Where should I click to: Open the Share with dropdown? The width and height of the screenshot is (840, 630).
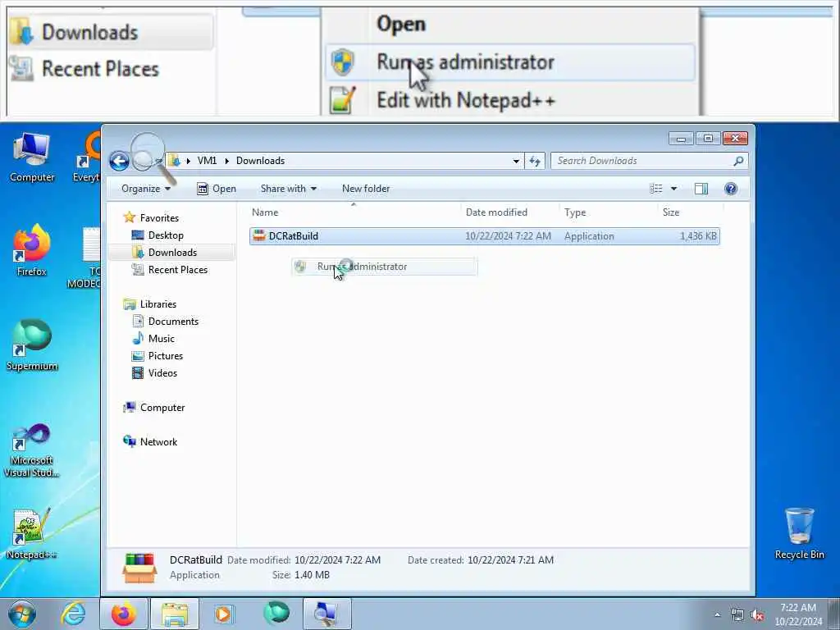point(288,189)
